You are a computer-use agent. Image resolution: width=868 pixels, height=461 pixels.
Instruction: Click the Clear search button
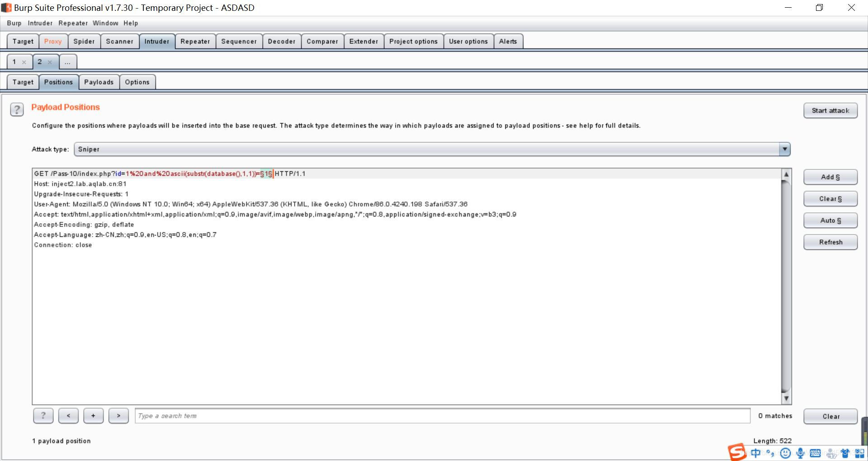tap(830, 417)
